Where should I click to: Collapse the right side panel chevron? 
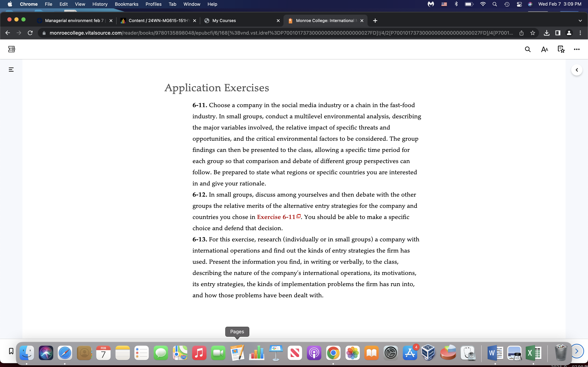coord(577,70)
